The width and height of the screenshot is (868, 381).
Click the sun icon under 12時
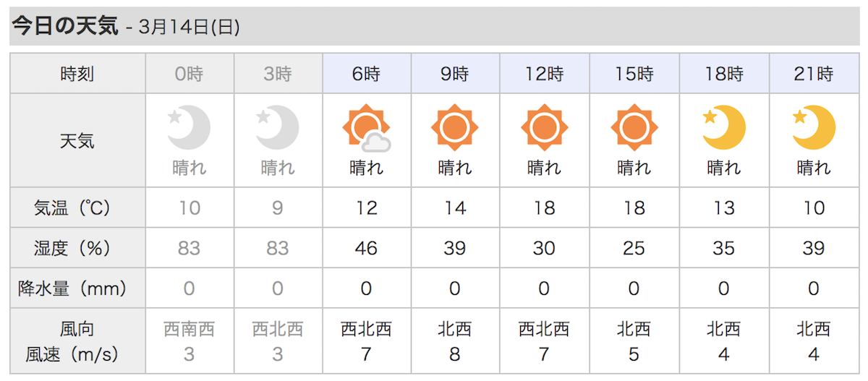click(544, 128)
